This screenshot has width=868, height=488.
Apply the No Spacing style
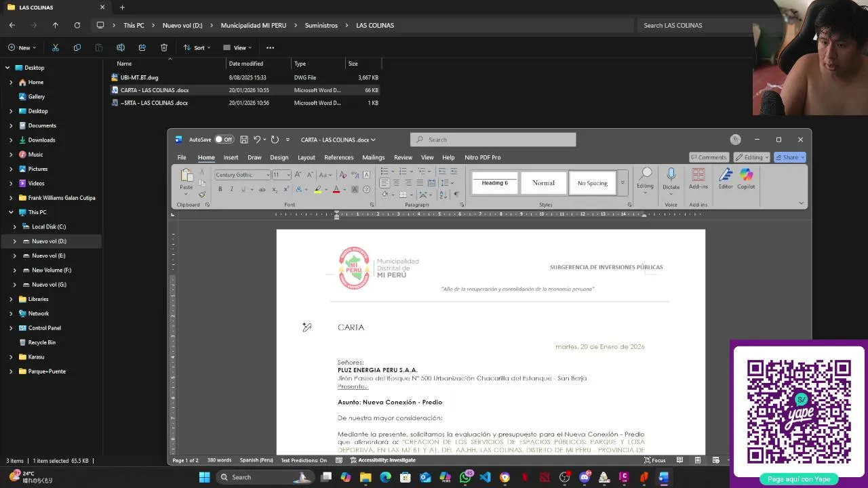click(592, 183)
